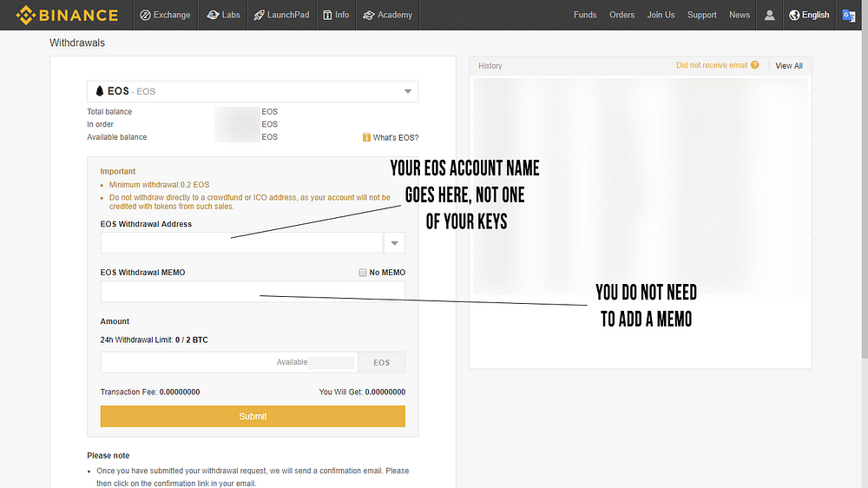868x488 pixels.
Task: Open the Labs menu item
Action: [224, 15]
